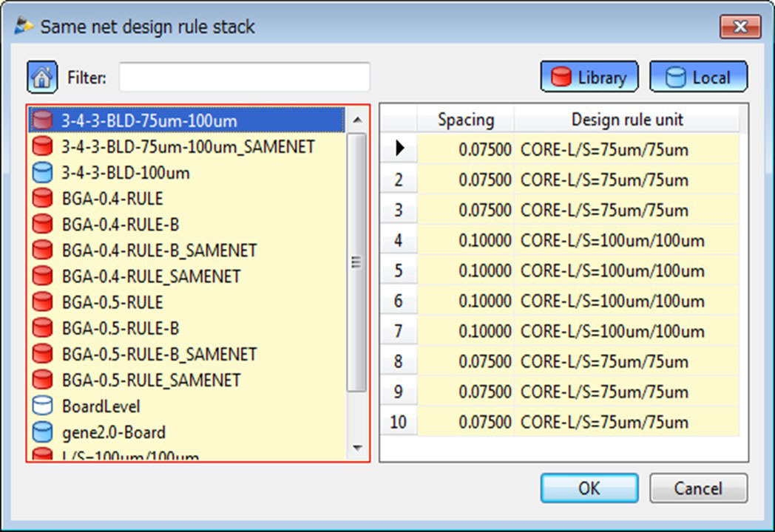Click the red icon beside BGA-0.4-RULE
Viewport: 775px width, 532px height.
42,198
